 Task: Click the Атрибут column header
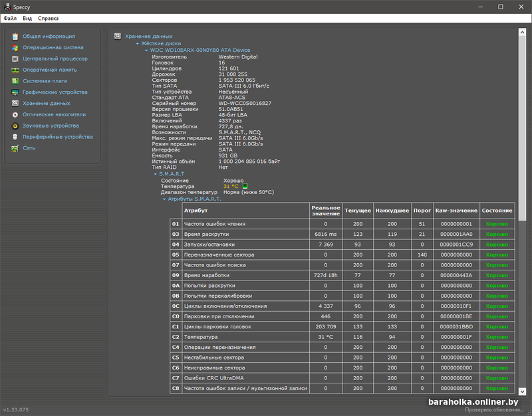point(245,211)
